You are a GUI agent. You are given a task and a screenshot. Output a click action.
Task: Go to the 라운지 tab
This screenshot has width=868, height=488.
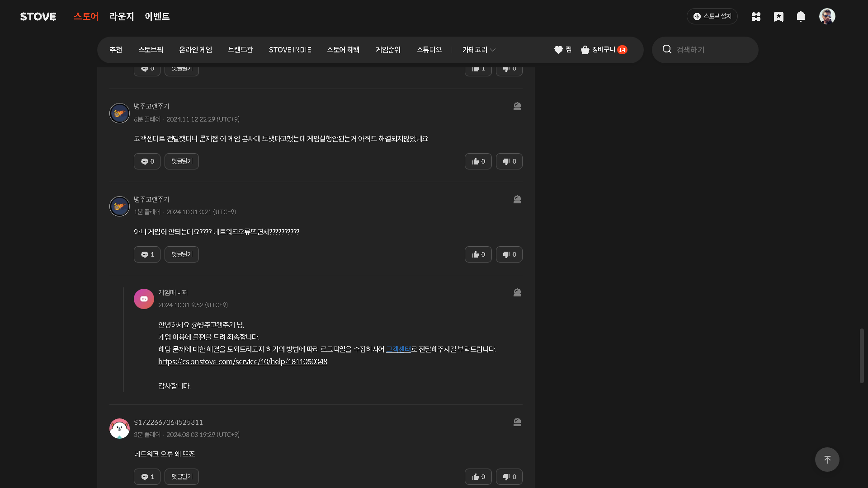(122, 17)
